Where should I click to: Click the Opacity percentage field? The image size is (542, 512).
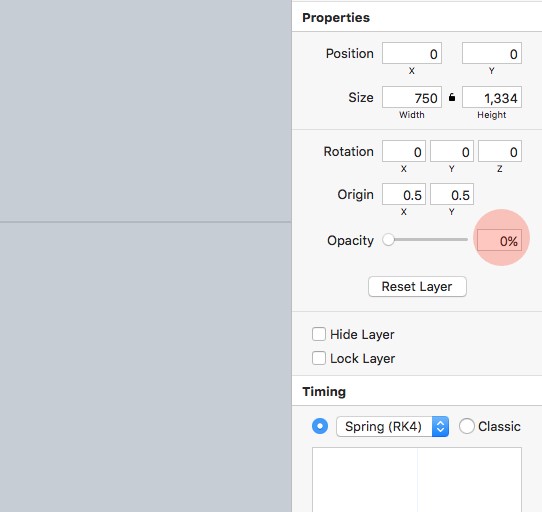pyautogui.click(x=499, y=240)
